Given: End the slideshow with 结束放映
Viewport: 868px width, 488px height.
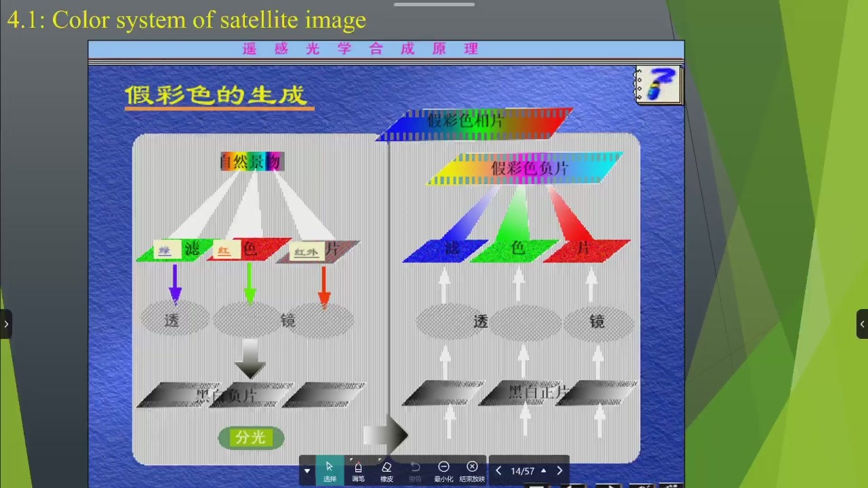Looking at the screenshot, I should [x=472, y=470].
